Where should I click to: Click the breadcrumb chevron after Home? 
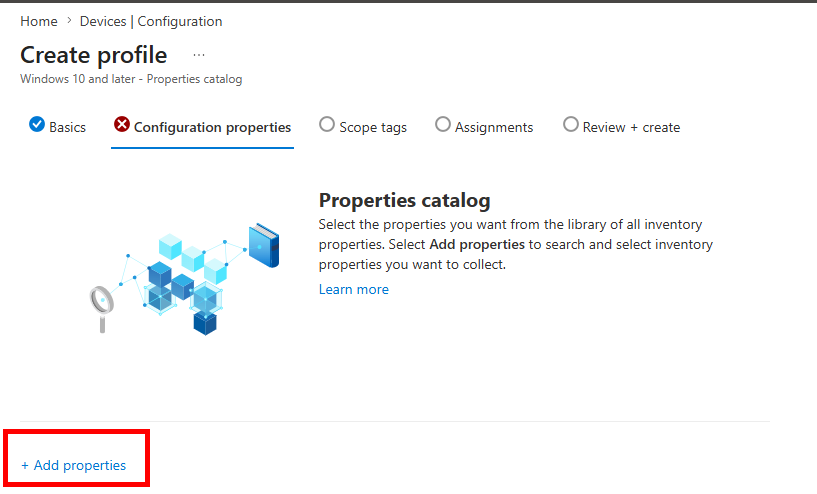(x=69, y=21)
